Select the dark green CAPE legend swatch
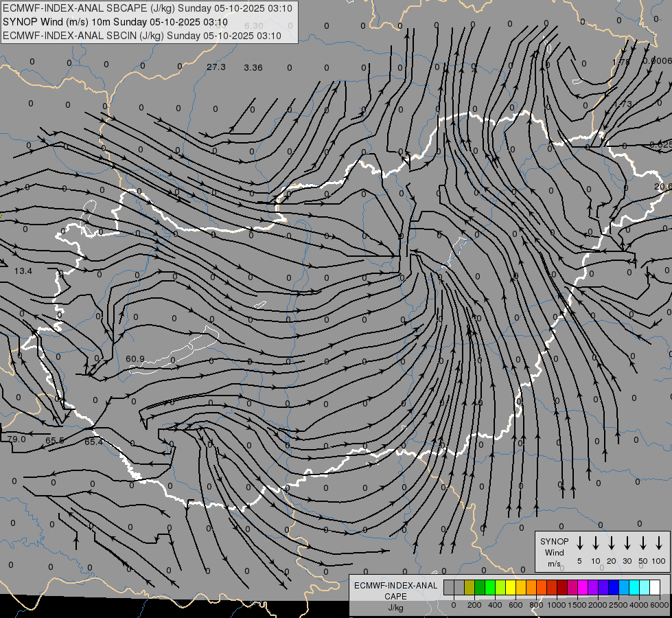This screenshot has height=618, width=672. pyautogui.click(x=480, y=587)
